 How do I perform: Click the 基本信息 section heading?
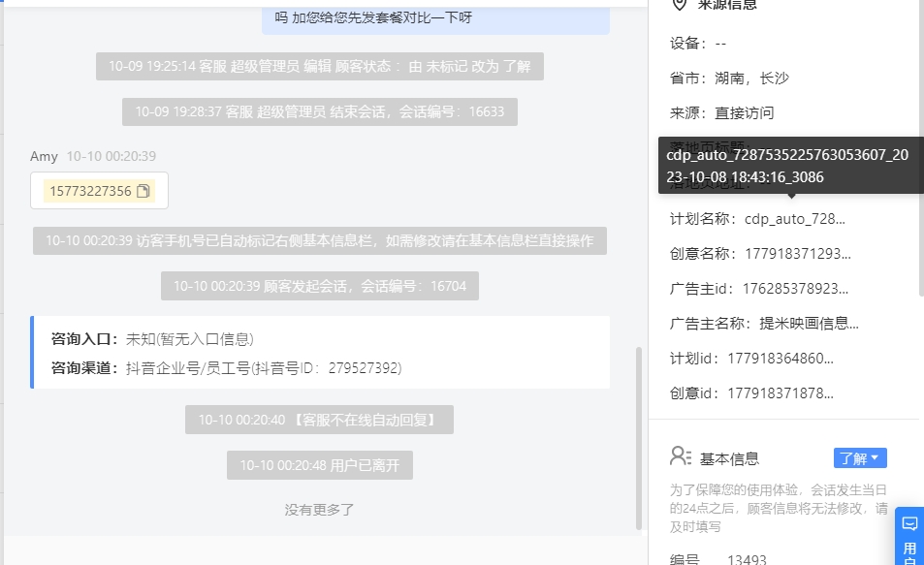729,458
